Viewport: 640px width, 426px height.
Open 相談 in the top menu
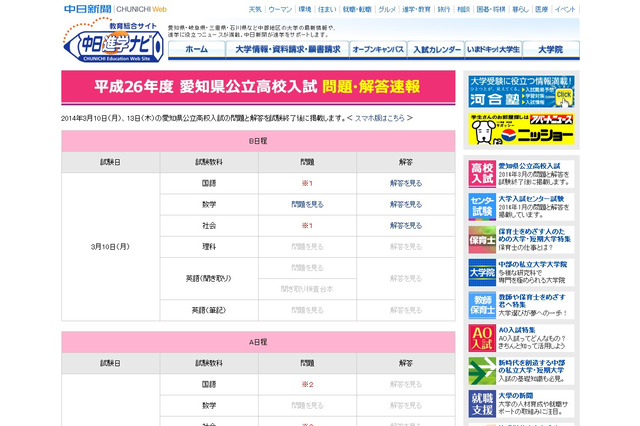(x=464, y=9)
